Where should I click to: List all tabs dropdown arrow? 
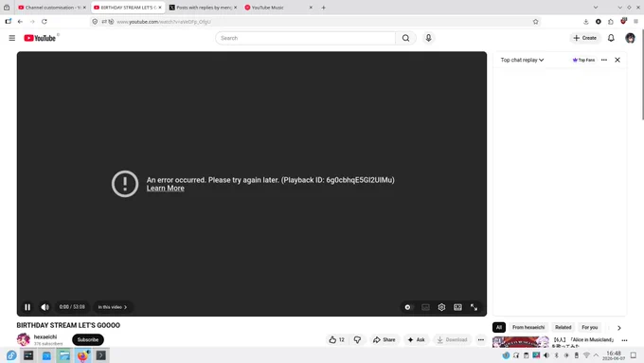[x=596, y=8]
